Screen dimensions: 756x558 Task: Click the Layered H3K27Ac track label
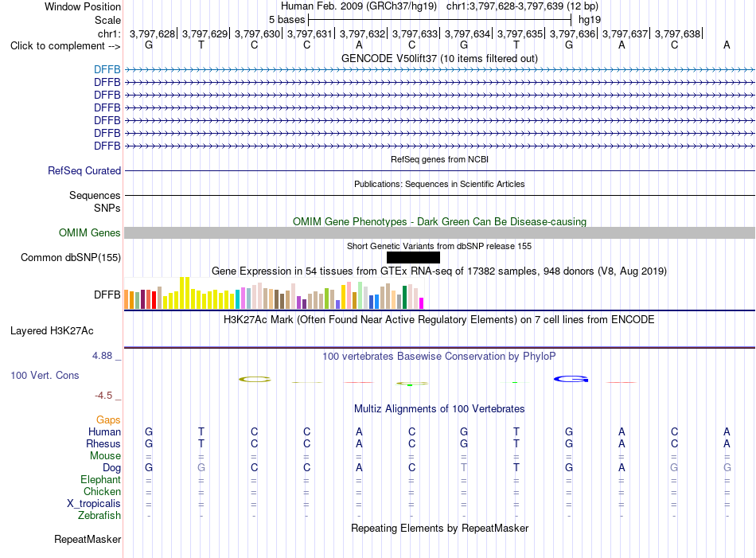[x=52, y=331]
